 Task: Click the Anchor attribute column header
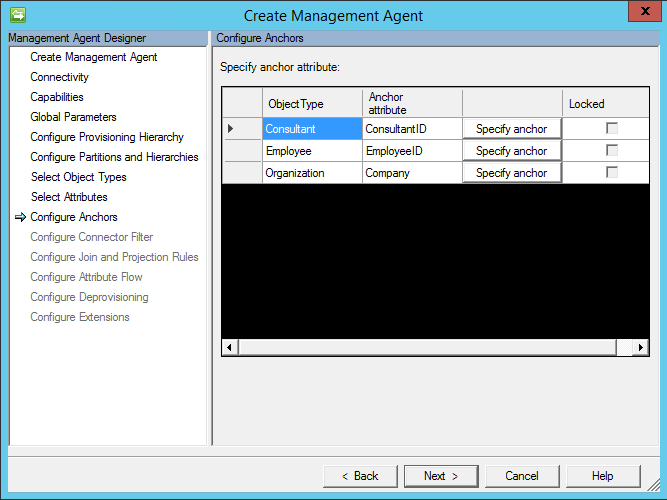point(412,103)
